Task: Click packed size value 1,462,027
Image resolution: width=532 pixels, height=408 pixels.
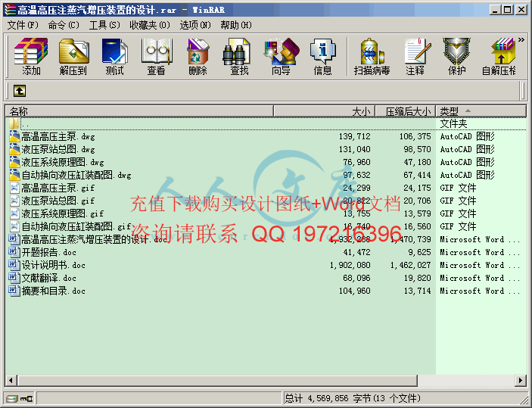Action: [410, 266]
